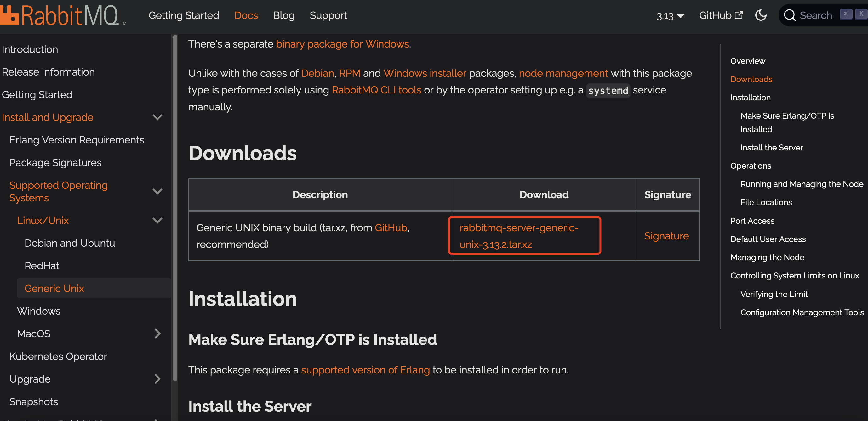Open RedHat sidebar page

(42, 266)
